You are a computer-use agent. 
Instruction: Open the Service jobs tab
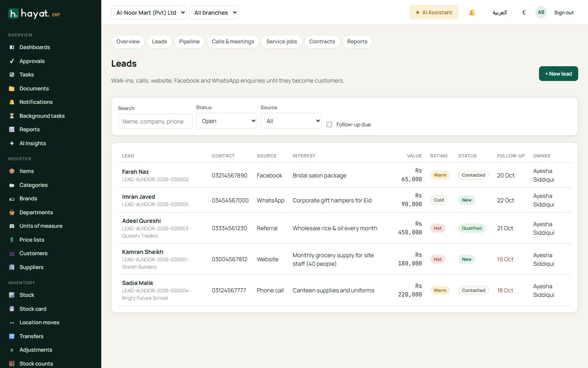pos(282,42)
